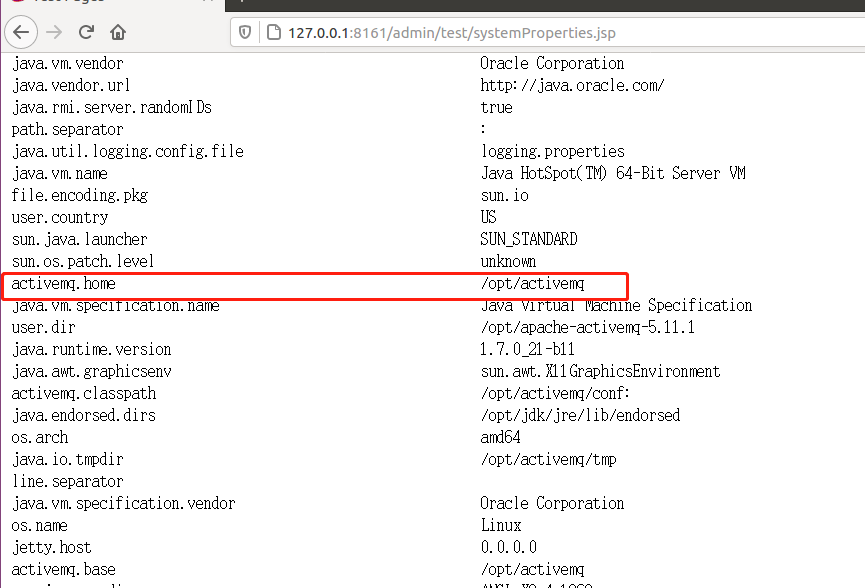The height and width of the screenshot is (588, 865).
Task: Click the activemq.home property name
Action: 63,284
